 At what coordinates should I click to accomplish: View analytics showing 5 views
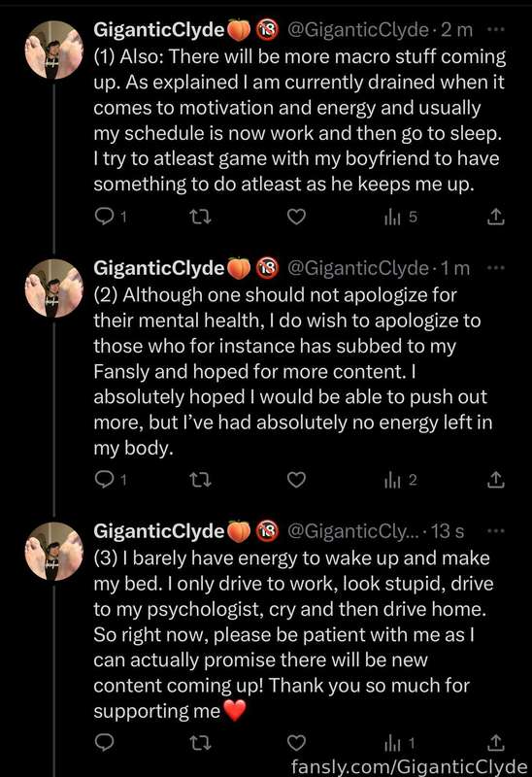tap(401, 217)
